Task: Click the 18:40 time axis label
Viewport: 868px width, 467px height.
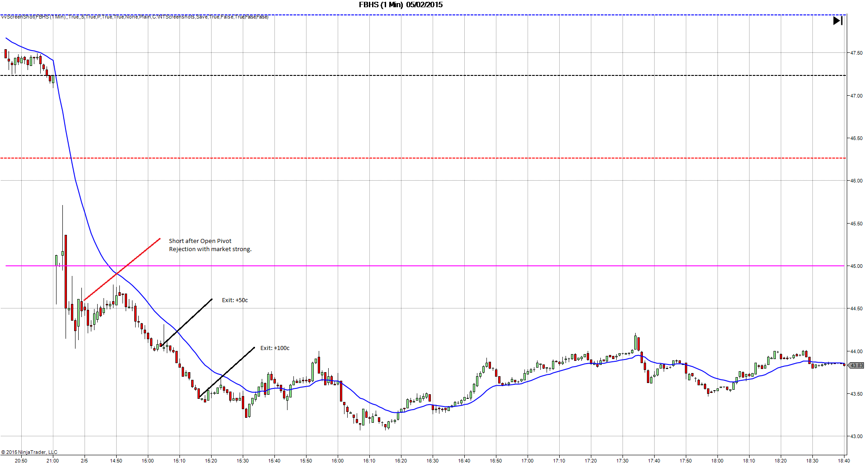Action: click(x=844, y=461)
